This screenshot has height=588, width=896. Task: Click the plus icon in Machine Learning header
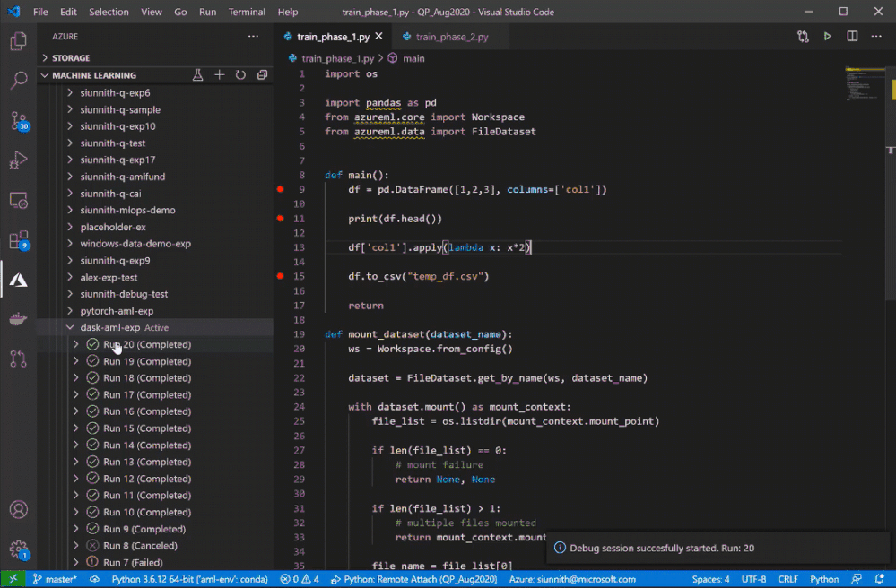(220, 75)
